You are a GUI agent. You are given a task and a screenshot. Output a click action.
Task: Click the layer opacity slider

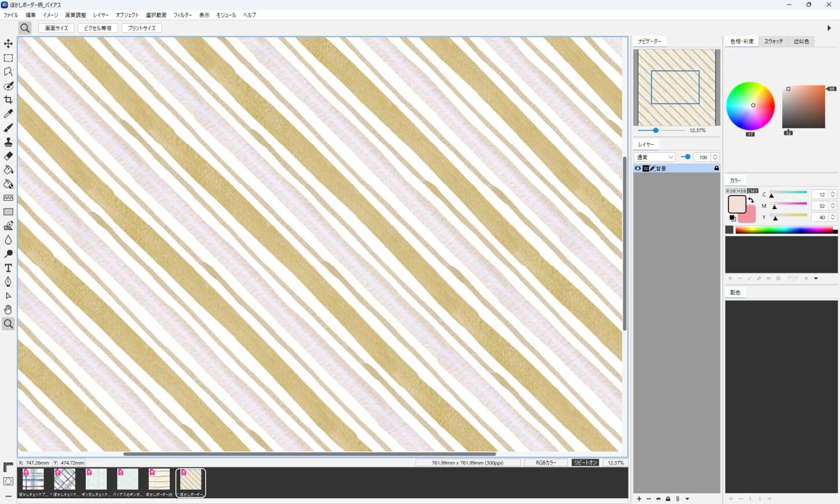(x=685, y=157)
